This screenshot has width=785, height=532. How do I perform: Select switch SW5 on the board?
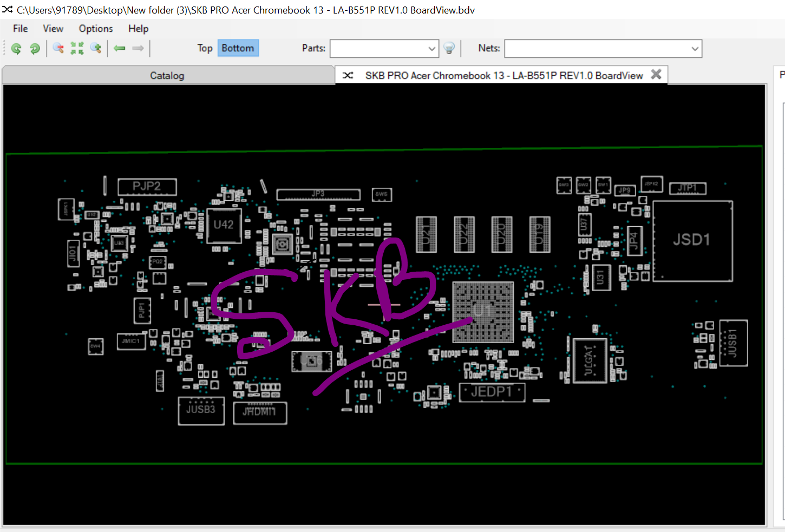(382, 194)
